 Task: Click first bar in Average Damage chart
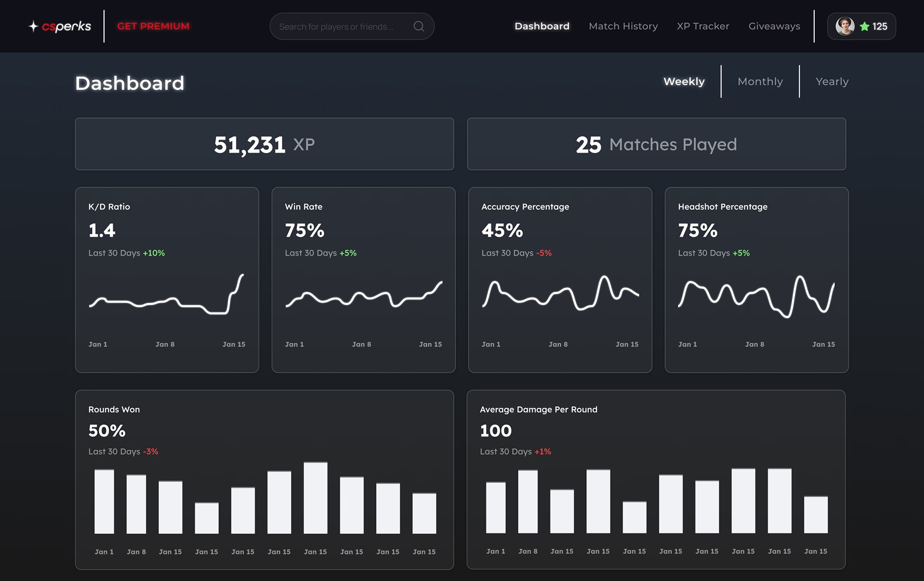pyautogui.click(x=496, y=507)
